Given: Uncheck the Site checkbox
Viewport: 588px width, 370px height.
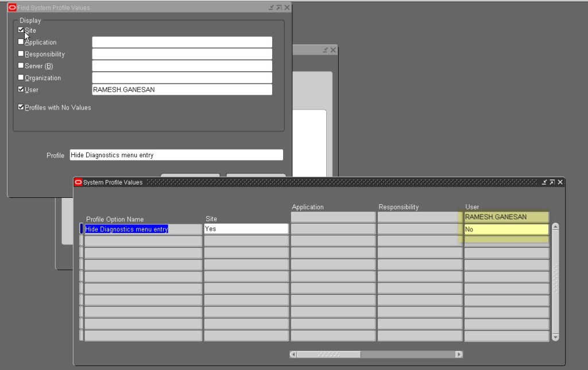Looking at the screenshot, I should pos(21,30).
